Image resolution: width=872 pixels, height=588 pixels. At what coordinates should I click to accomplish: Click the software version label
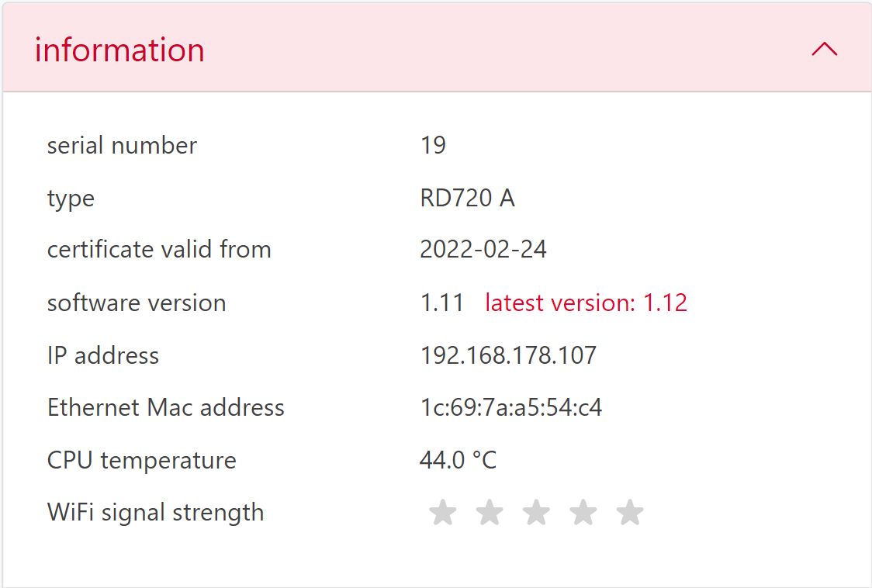pyautogui.click(x=137, y=303)
